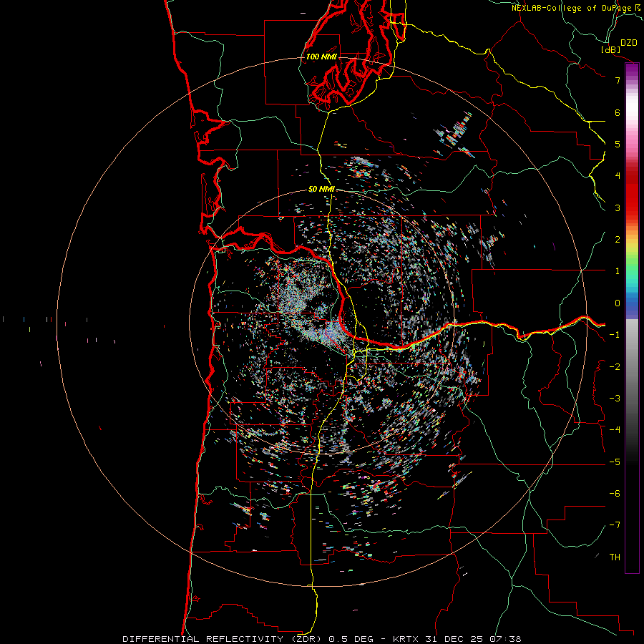Click the '5' value on the color scale
This screenshot has width=644, height=644.
tap(618, 144)
